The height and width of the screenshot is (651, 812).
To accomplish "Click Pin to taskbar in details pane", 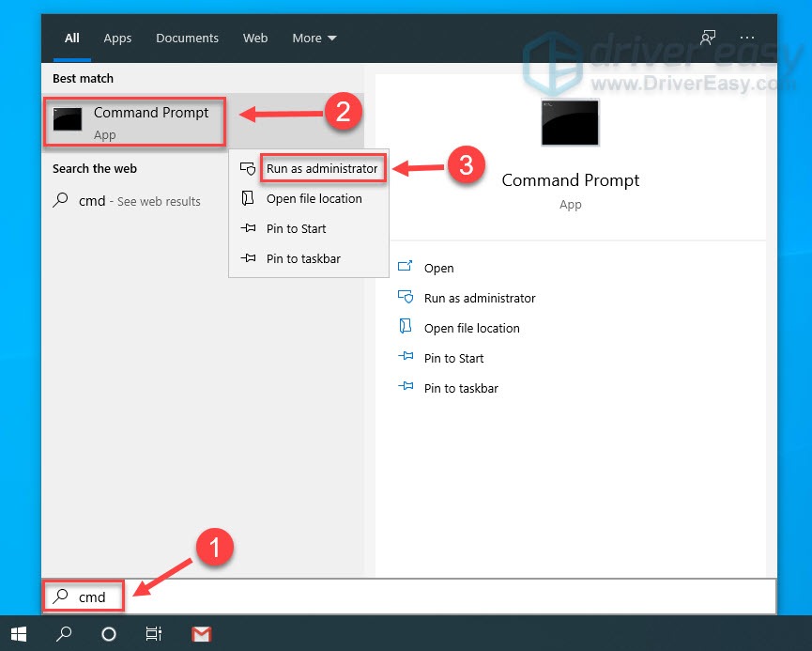I will tap(461, 388).
